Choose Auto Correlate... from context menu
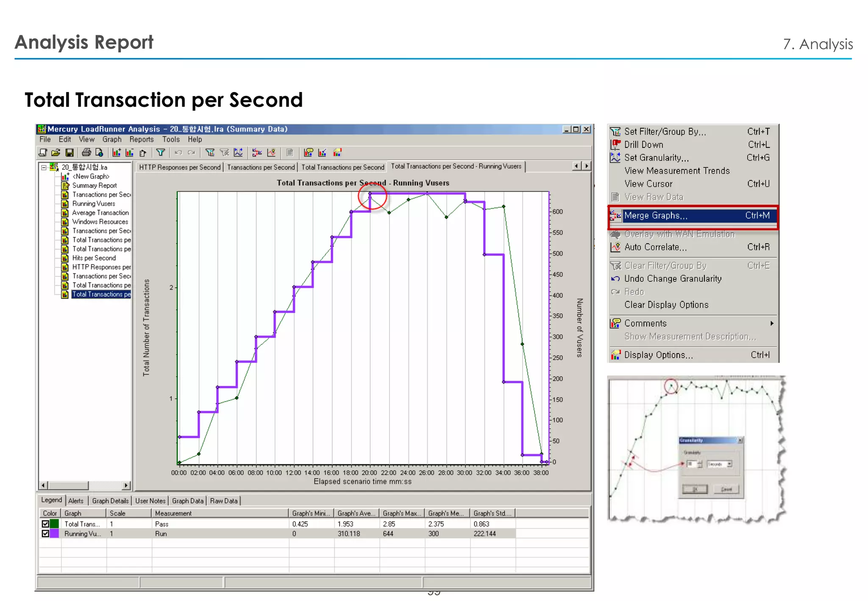868x601 pixels. [x=693, y=247]
